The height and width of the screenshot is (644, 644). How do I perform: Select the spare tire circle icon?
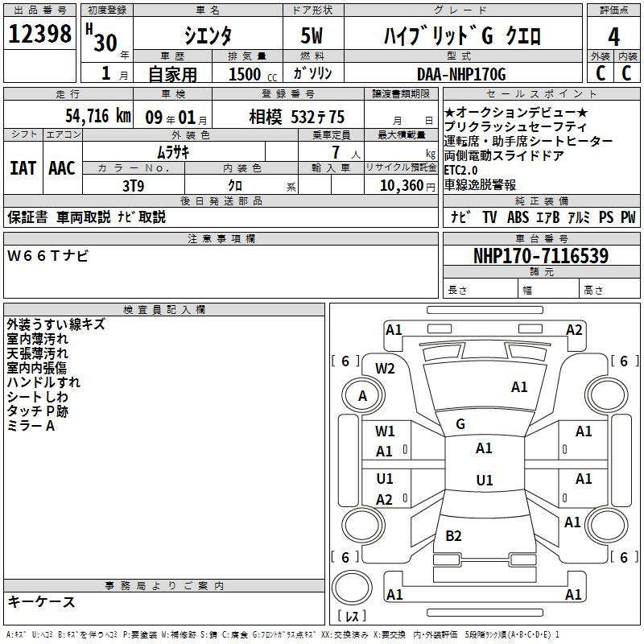352,588
